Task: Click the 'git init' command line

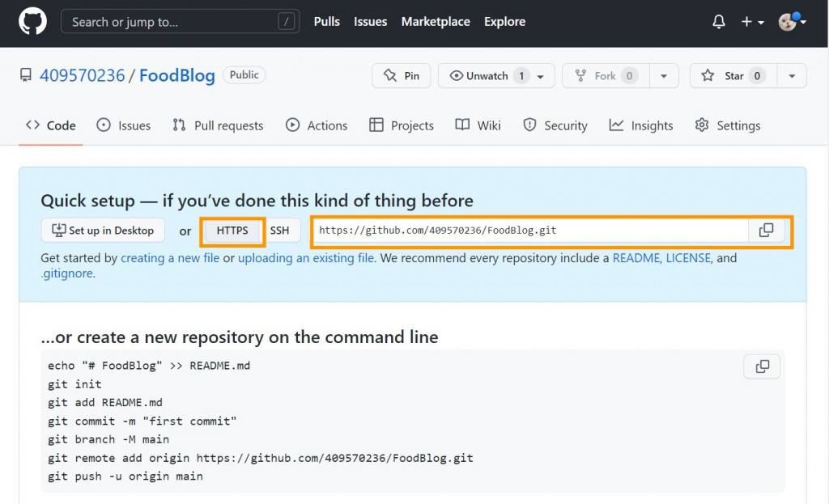Action: tap(74, 384)
